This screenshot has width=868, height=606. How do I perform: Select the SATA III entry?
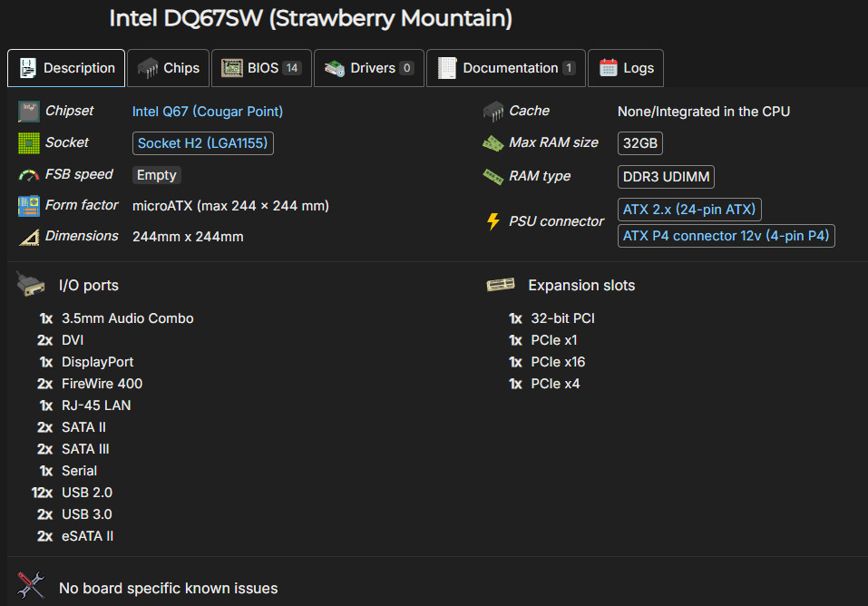click(85, 449)
